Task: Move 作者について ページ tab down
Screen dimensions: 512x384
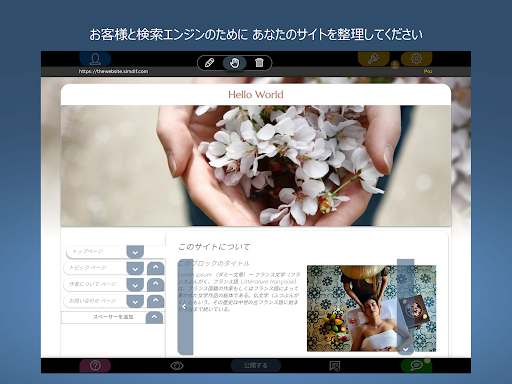Action: point(135,285)
